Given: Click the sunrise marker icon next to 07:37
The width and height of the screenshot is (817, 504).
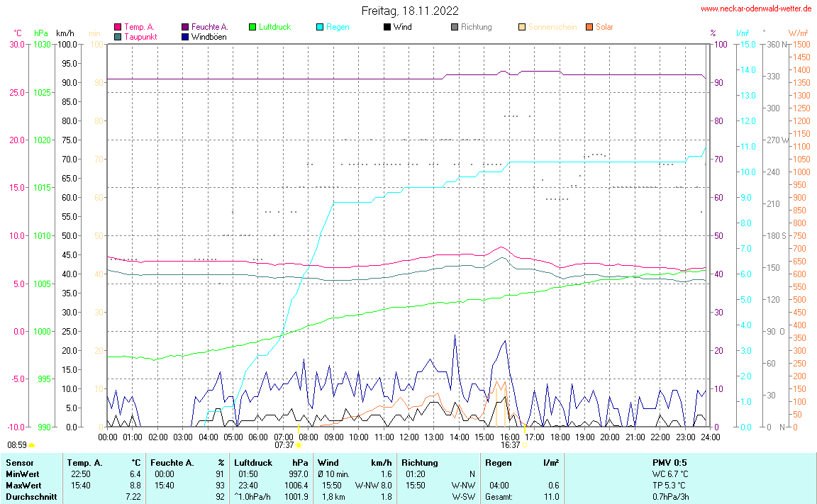Looking at the screenshot, I should coord(299,445).
